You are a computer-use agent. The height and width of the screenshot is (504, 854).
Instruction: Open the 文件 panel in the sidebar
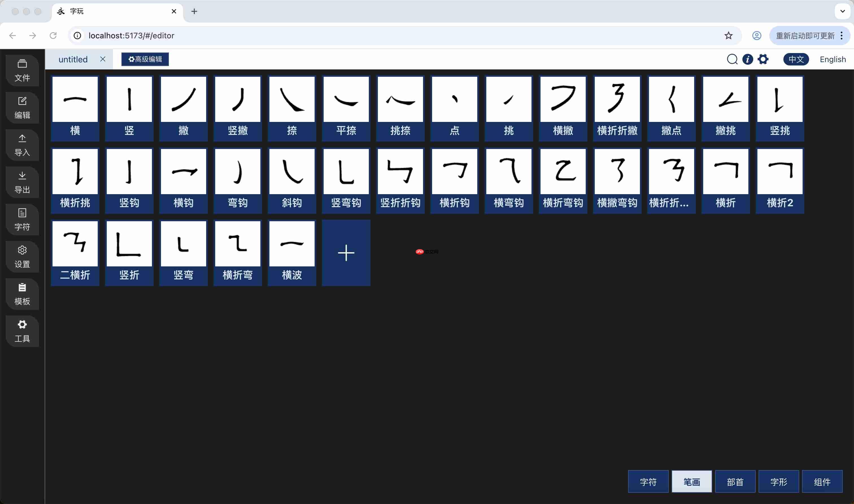[22, 70]
